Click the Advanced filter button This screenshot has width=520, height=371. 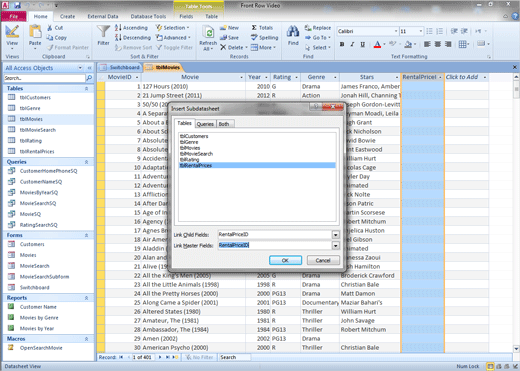pyautogui.click(x=173, y=37)
